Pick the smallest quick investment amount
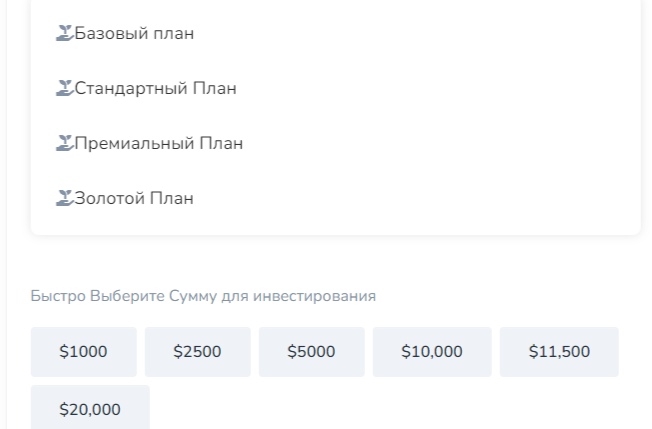The image size is (652, 429). 83,352
